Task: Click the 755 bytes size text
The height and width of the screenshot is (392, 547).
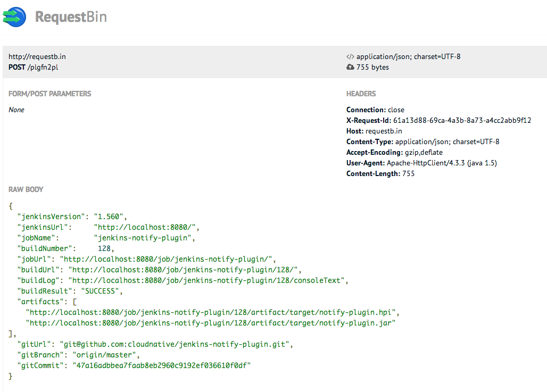Action: 372,68
